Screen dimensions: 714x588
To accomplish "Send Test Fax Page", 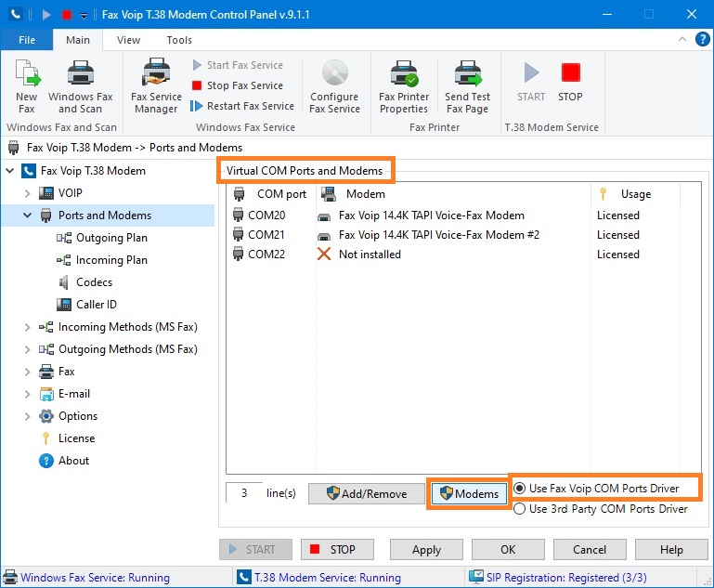I will (467, 86).
